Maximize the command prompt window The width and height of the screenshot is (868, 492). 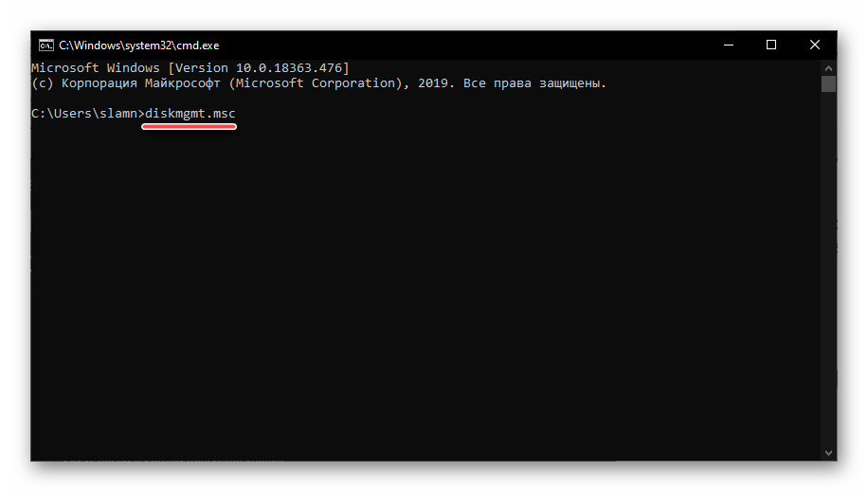coord(771,45)
